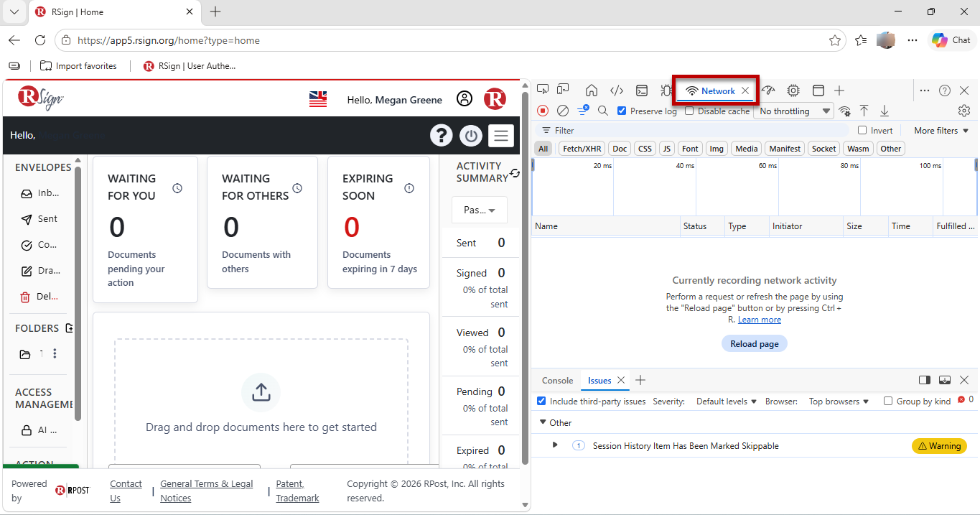This screenshot has width=980, height=515.
Task: Clear the network log
Action: tap(563, 111)
